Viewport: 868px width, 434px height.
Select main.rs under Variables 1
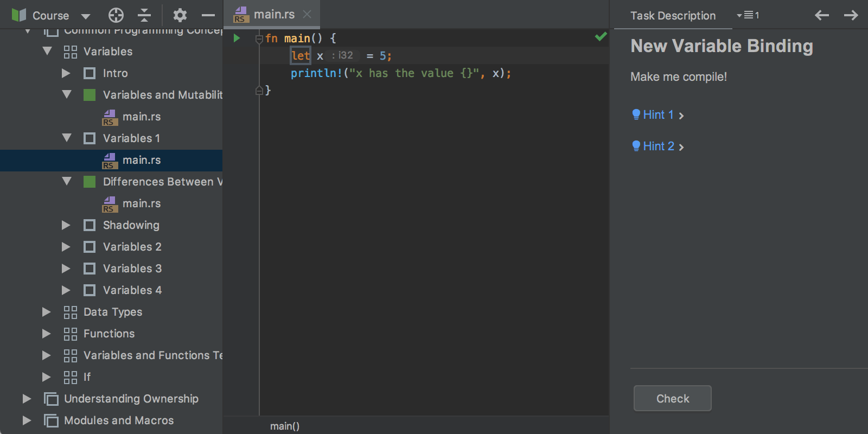pyautogui.click(x=142, y=159)
